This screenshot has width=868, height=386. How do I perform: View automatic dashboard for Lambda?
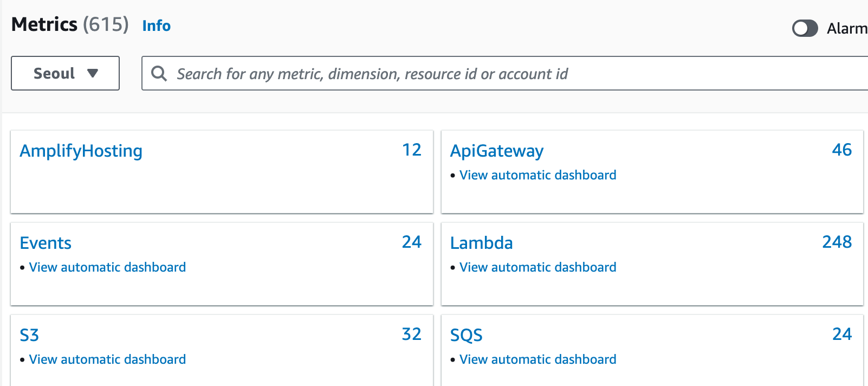(537, 267)
